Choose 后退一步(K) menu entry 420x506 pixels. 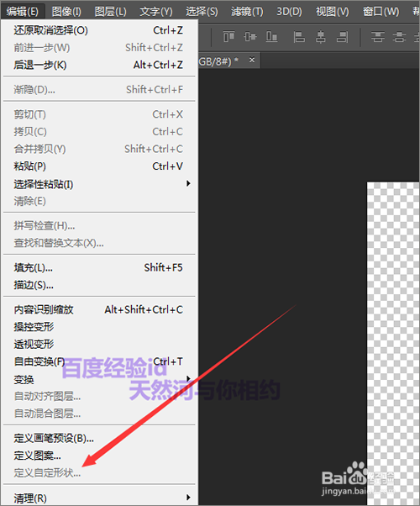click(x=99, y=66)
